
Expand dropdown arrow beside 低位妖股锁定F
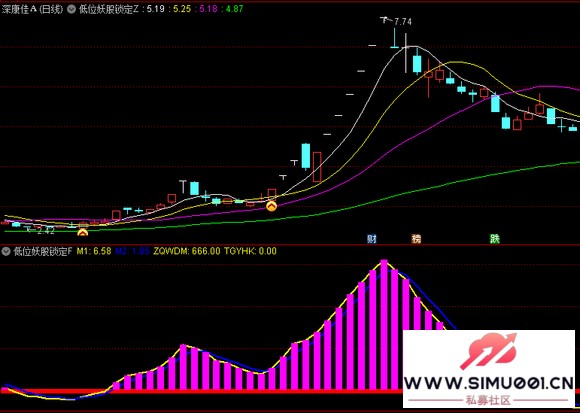[6, 252]
